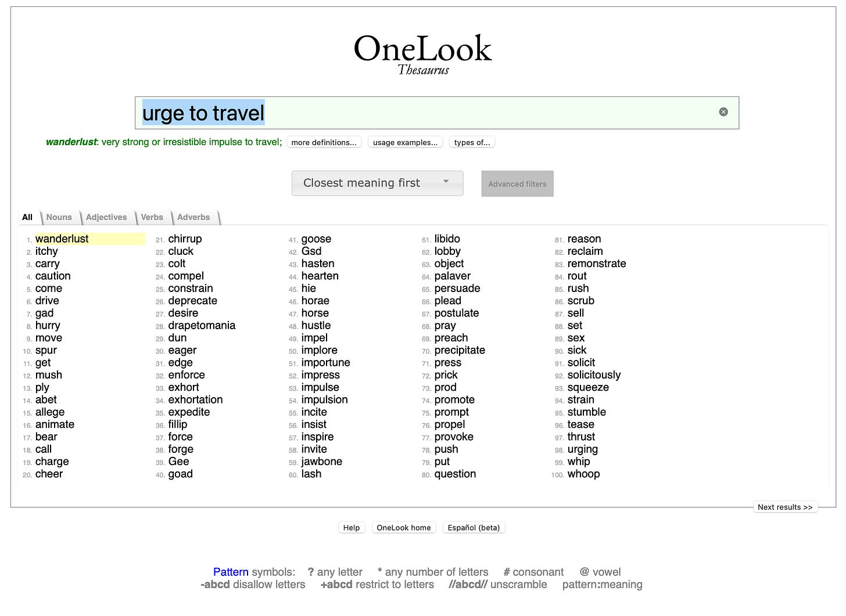Open the "Closest meaning first" sort dropdown
The image size is (846, 616).
pyautogui.click(x=378, y=183)
